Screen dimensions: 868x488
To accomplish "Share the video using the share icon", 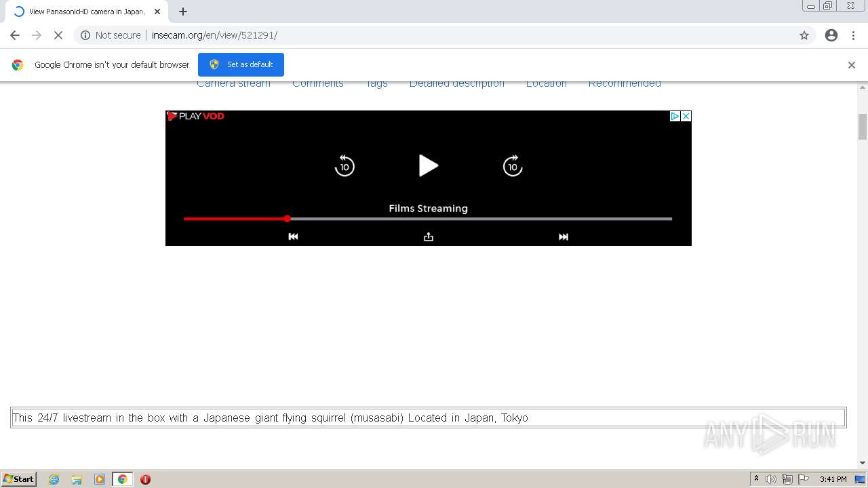I will coord(429,237).
